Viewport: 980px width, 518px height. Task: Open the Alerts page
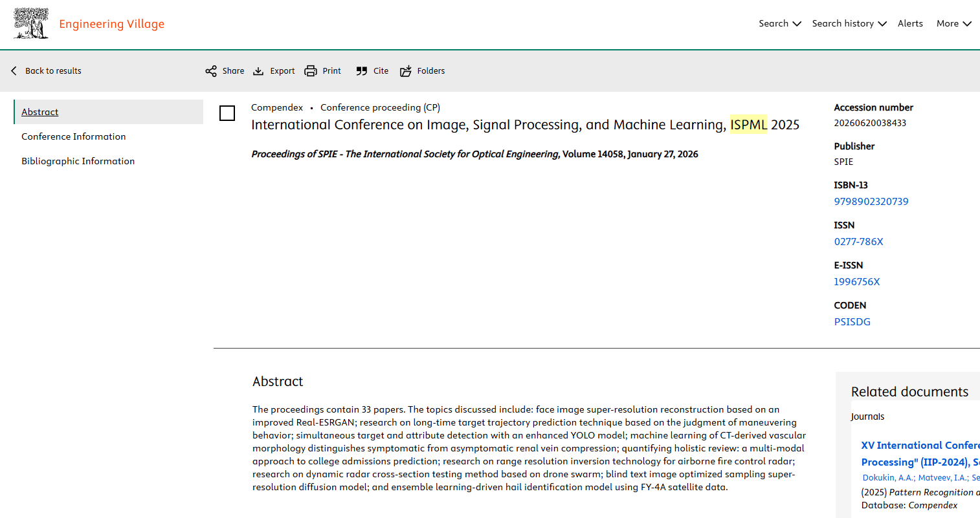tap(910, 24)
